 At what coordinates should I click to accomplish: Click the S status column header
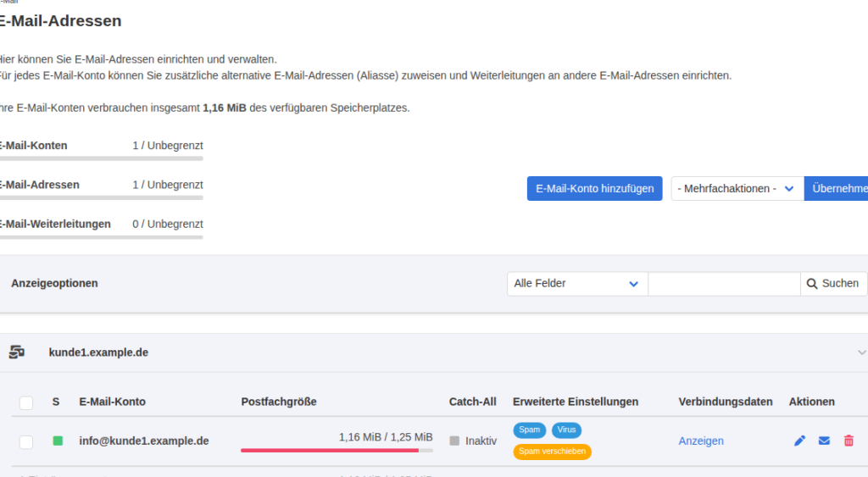point(56,402)
